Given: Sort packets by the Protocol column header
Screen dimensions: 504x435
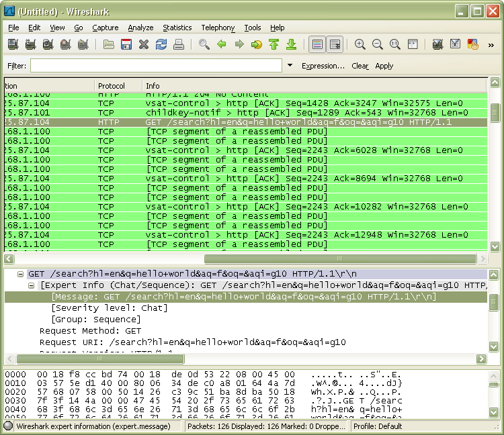Looking at the screenshot, I should tap(118, 86).
